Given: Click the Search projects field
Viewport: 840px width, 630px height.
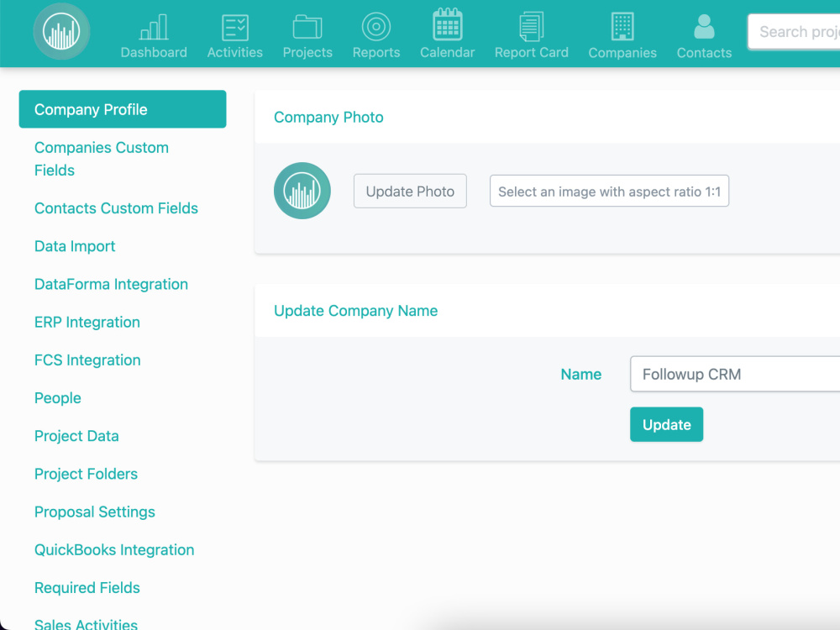Looking at the screenshot, I should point(794,32).
